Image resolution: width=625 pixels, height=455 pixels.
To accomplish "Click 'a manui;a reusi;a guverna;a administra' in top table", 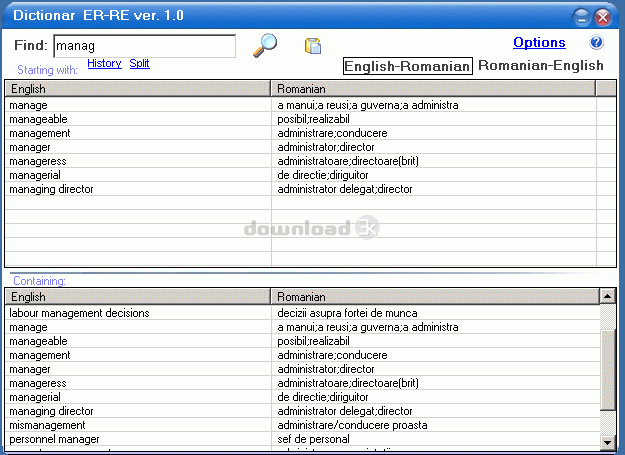I will click(368, 105).
